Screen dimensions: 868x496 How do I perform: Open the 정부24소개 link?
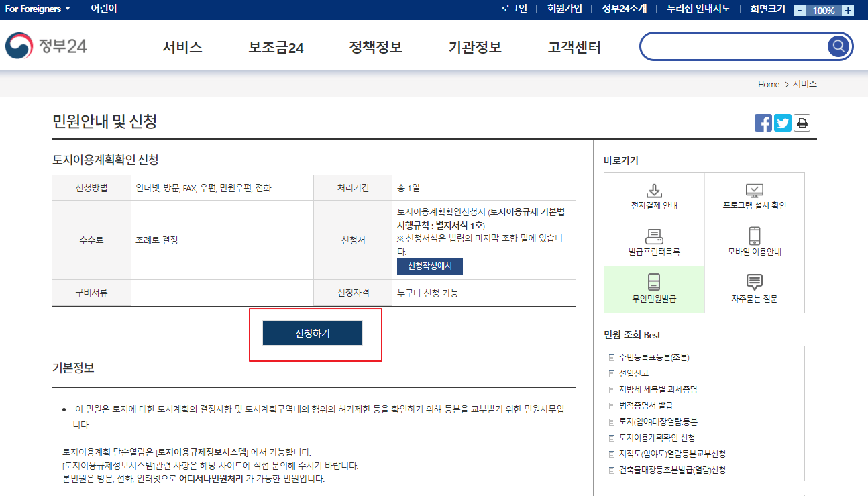624,9
